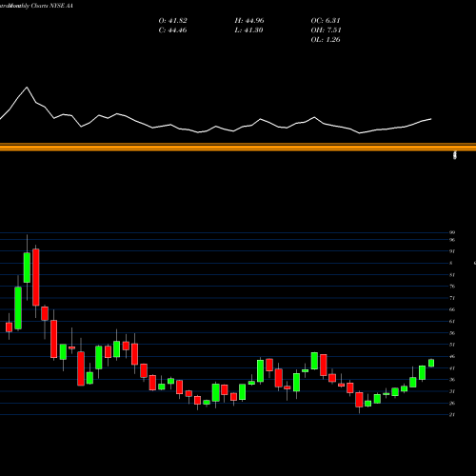Click the highest peak of the white line chart
The height and width of the screenshot is (476, 476).
click(x=27, y=87)
